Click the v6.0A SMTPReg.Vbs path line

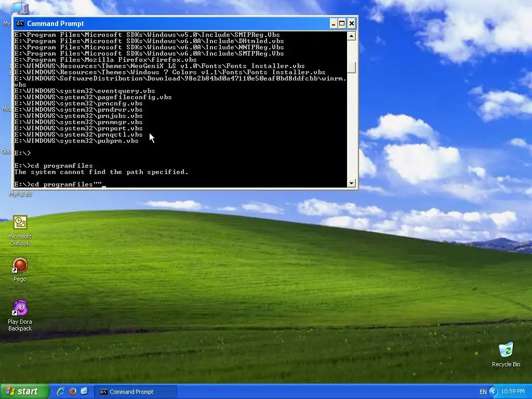(x=149, y=54)
